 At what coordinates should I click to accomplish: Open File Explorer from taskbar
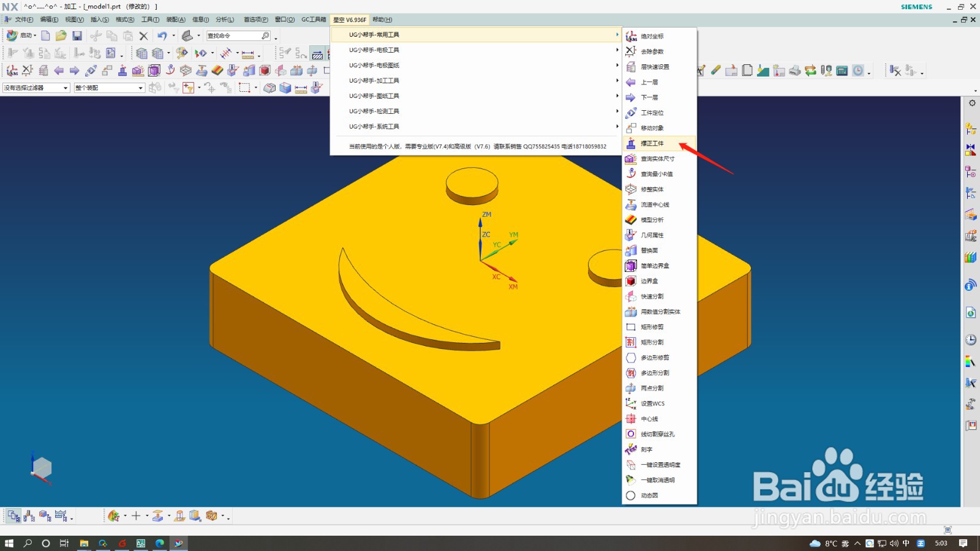pyautogui.click(x=84, y=543)
